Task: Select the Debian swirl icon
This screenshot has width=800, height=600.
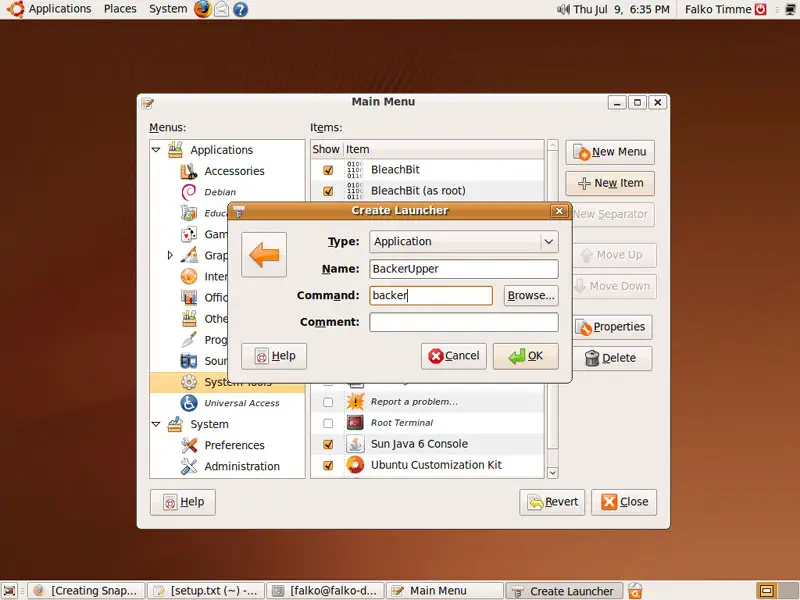Action: [x=189, y=192]
